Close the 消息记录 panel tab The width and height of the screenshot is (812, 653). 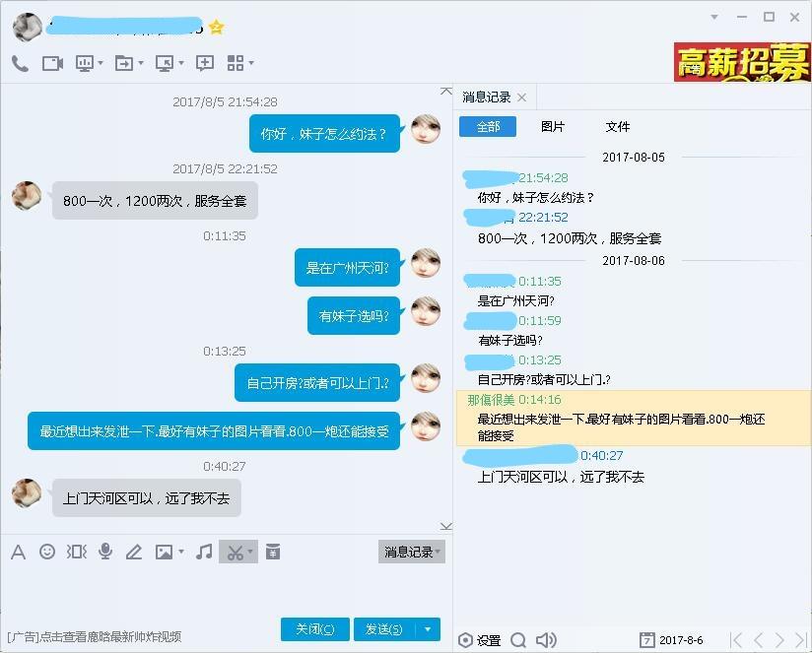click(x=522, y=98)
